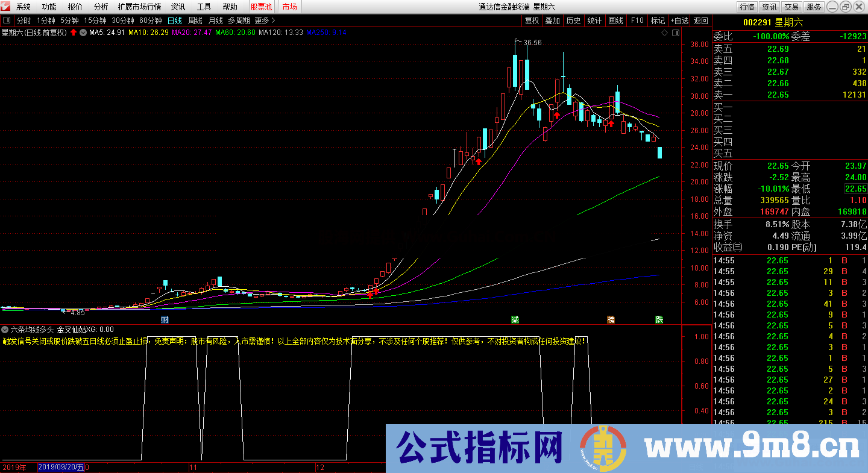Open 交易 trading from the top-right bar
This screenshot has height=473, width=868.
pyautogui.click(x=791, y=7)
